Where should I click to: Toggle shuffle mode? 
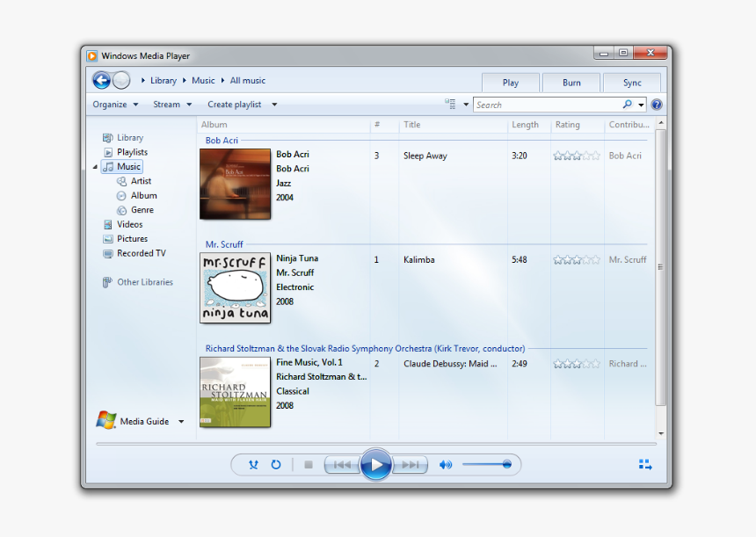[253, 465]
